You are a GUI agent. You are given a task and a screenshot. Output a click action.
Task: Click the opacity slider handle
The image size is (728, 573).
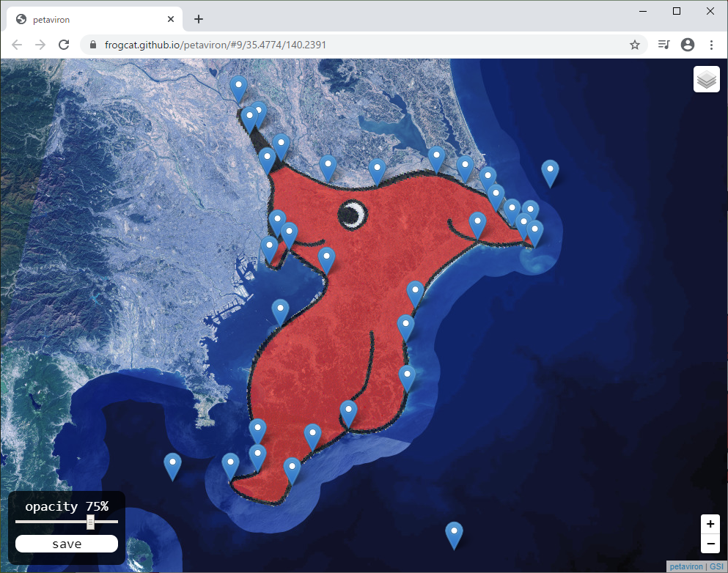pos(90,522)
